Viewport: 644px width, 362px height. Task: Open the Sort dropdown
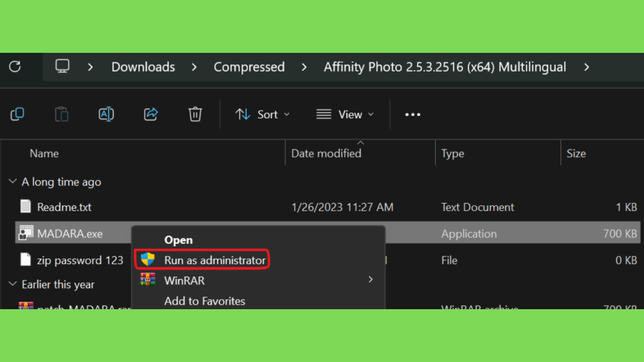[263, 114]
